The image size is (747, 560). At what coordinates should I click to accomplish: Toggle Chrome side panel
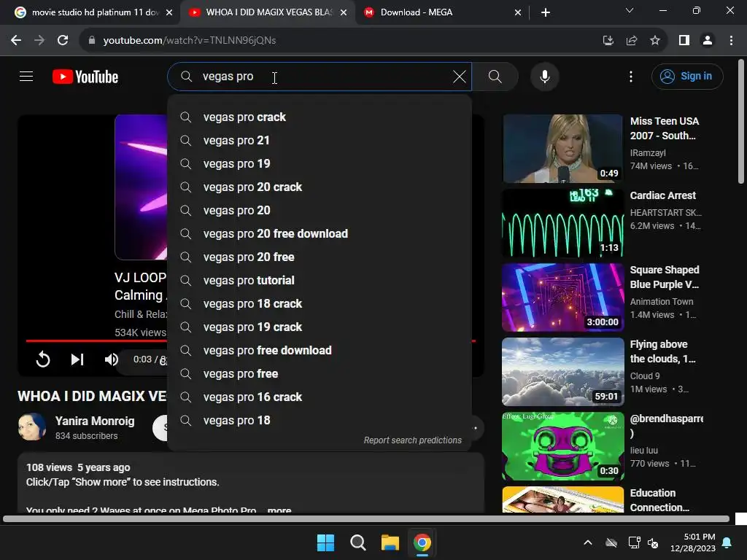[684, 41]
